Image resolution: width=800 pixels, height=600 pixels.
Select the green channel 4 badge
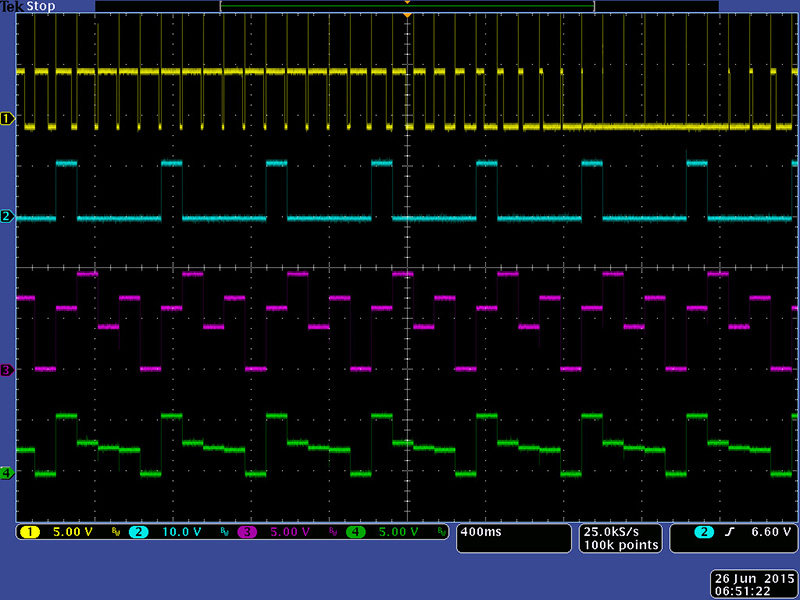coord(356,532)
